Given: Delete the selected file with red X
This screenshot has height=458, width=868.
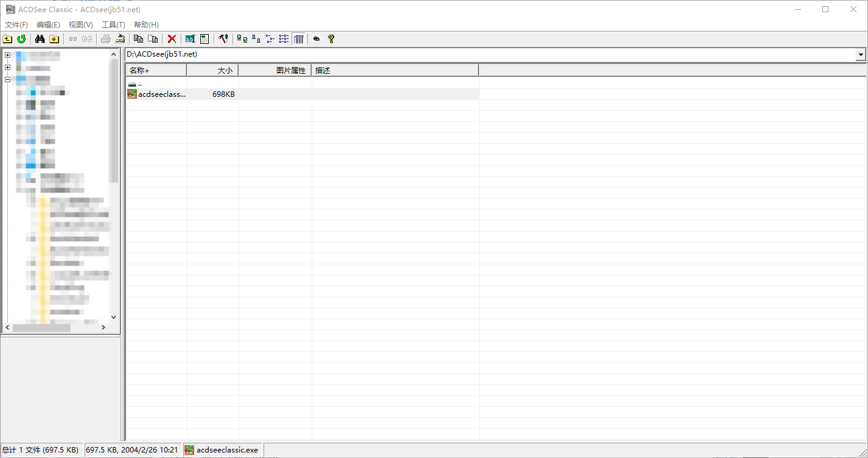Looking at the screenshot, I should coord(172,39).
